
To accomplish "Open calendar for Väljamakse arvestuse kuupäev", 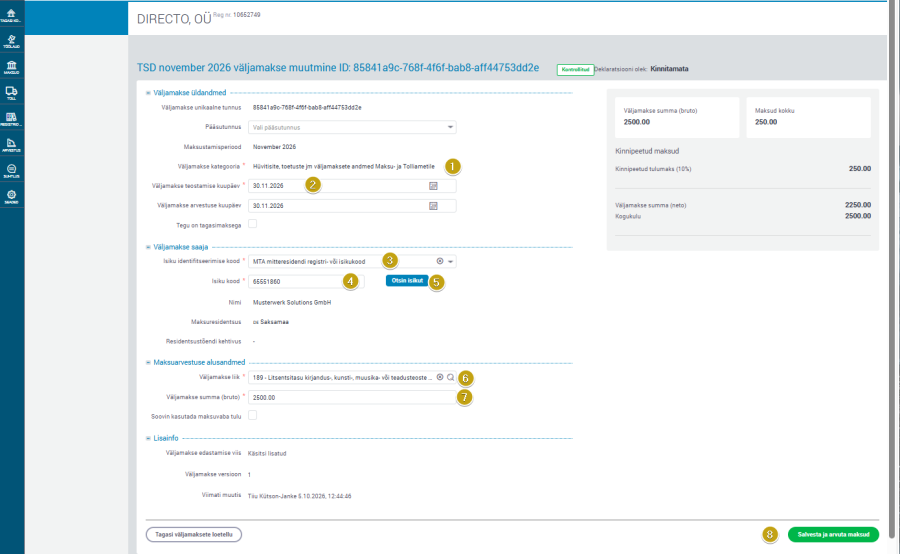I will 433,206.
